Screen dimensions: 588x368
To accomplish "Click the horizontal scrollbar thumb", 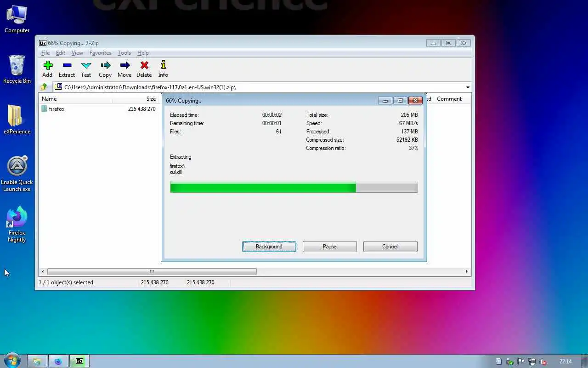I will pos(152,271).
